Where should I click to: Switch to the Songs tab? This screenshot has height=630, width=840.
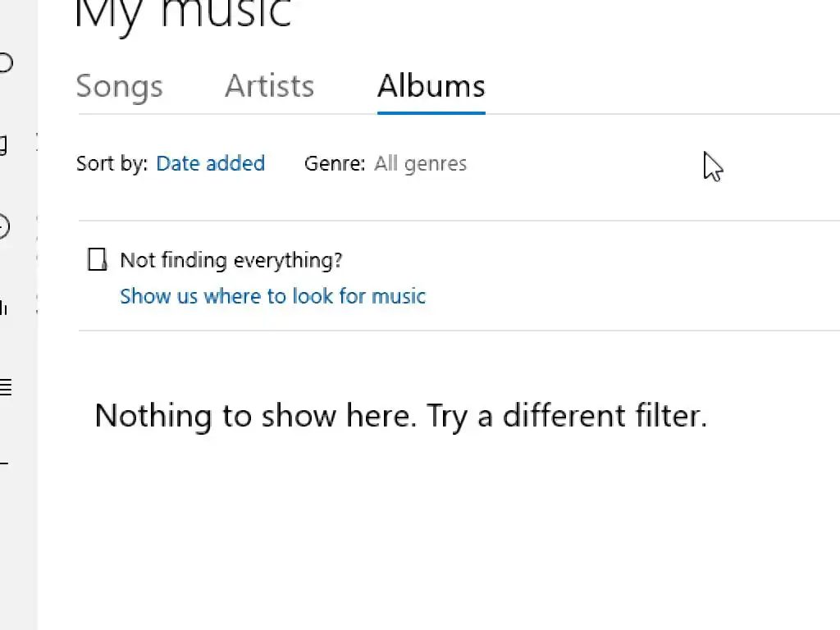click(120, 86)
